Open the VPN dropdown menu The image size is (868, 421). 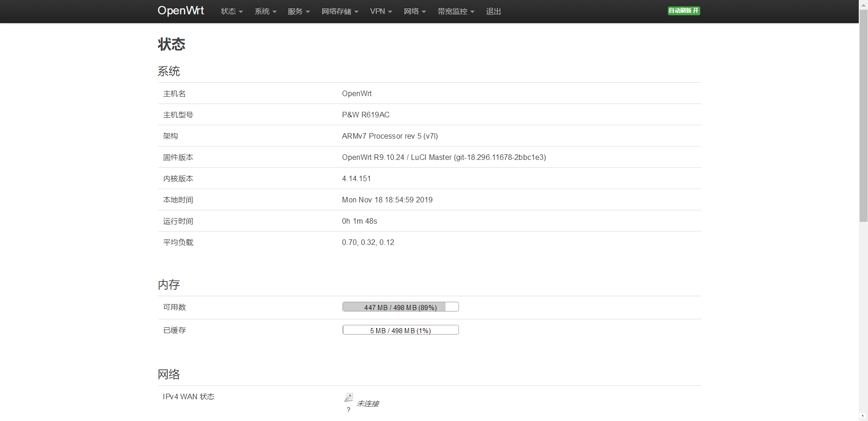(381, 12)
